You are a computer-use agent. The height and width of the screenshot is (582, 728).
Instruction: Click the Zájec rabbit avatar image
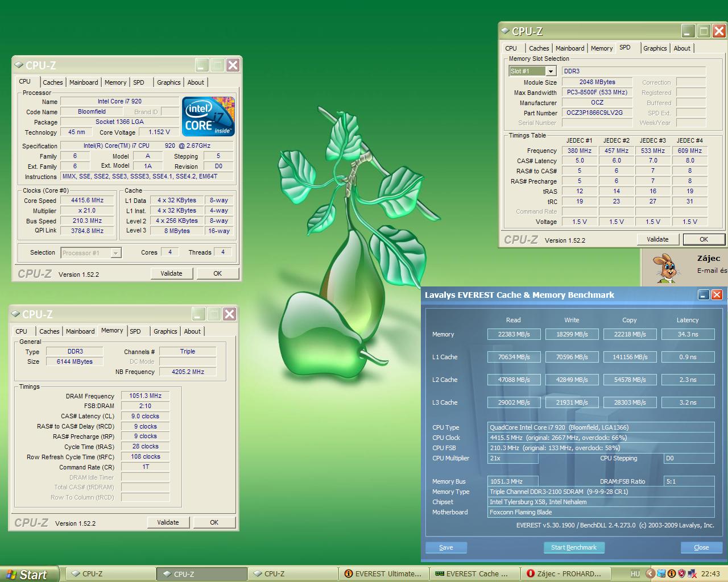(667, 268)
